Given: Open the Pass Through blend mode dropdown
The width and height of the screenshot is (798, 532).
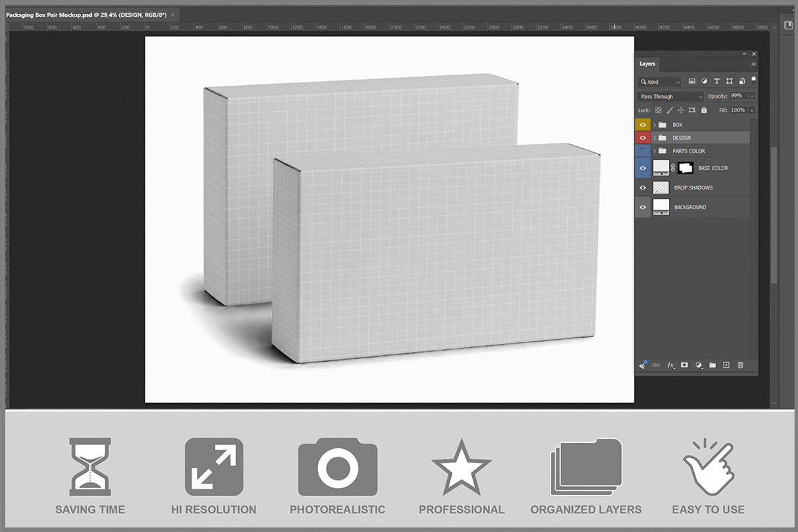Looking at the screenshot, I should pyautogui.click(x=670, y=96).
